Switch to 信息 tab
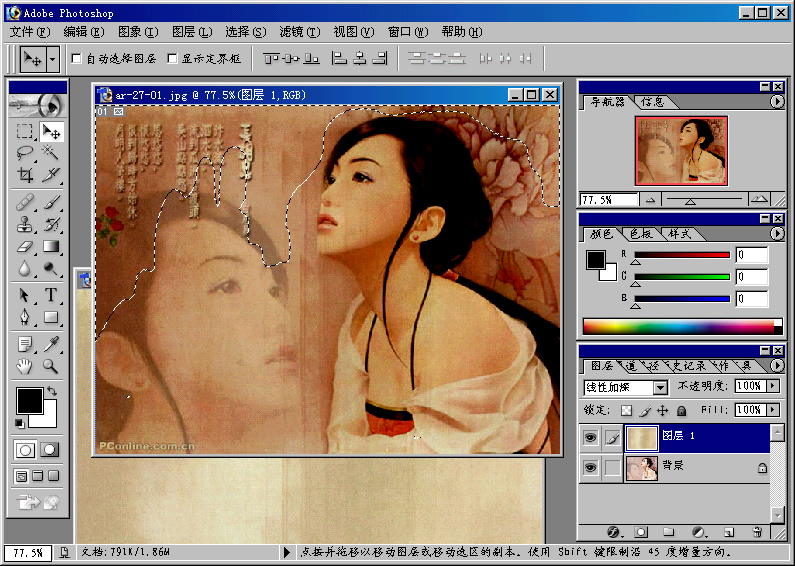Image resolution: width=795 pixels, height=566 pixels. 653,102
